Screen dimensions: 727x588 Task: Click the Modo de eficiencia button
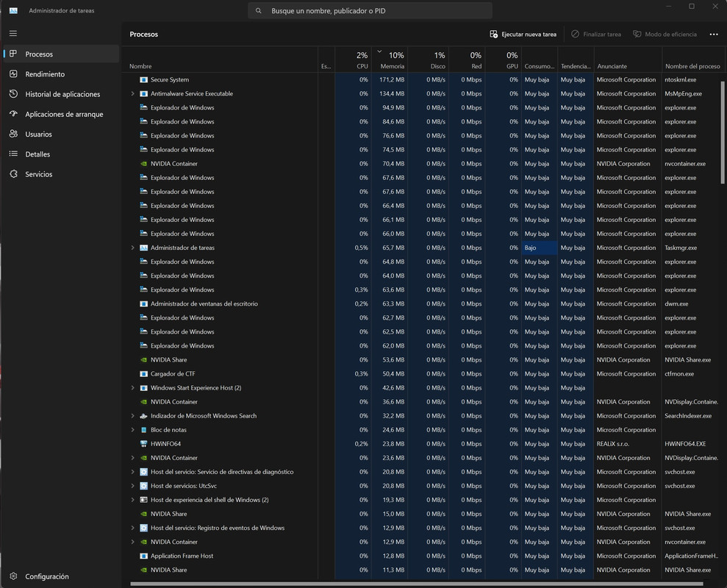[x=665, y=35]
